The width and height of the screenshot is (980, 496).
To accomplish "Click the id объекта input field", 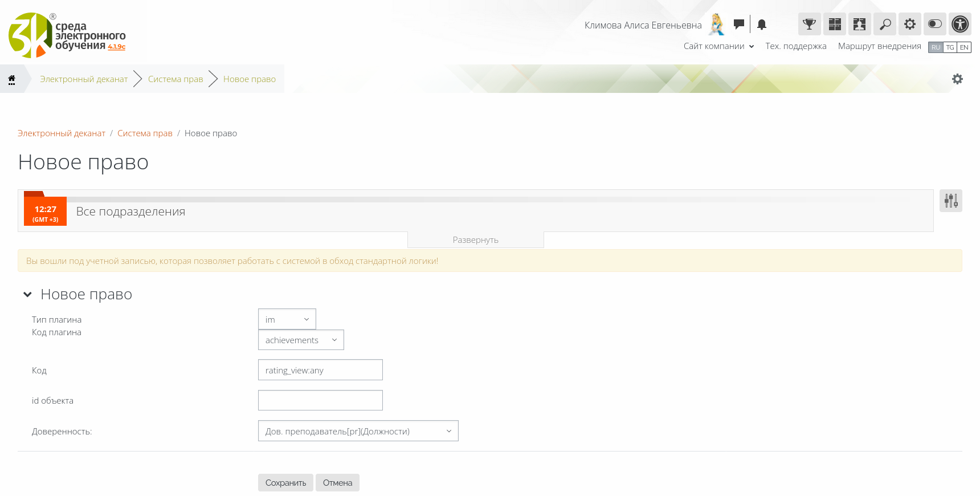I will [x=320, y=400].
